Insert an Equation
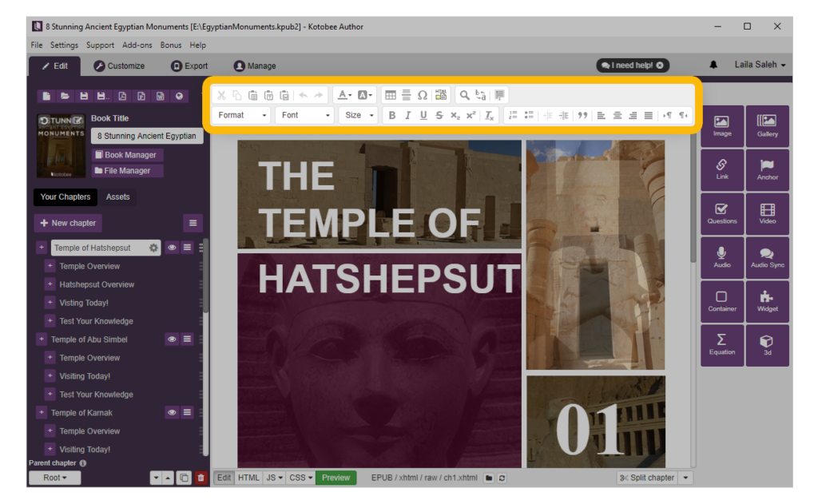The width and height of the screenshot is (818, 504). click(x=721, y=345)
